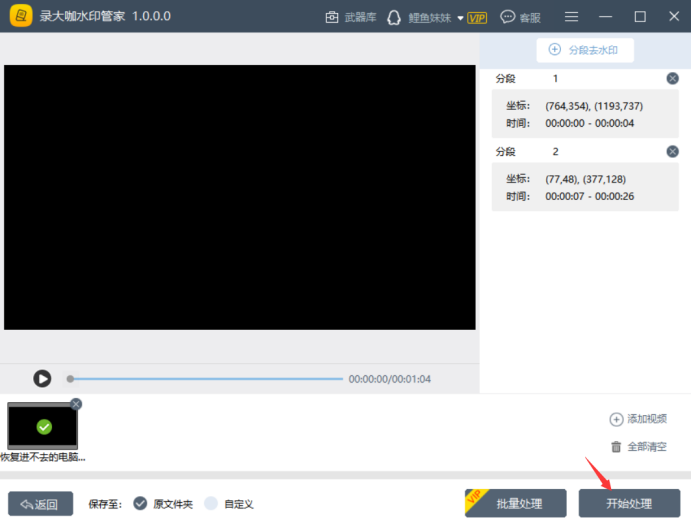Expand the 鲤鱼妹妹 account dropdown arrow
This screenshot has height=529, width=691.
click(x=460, y=18)
